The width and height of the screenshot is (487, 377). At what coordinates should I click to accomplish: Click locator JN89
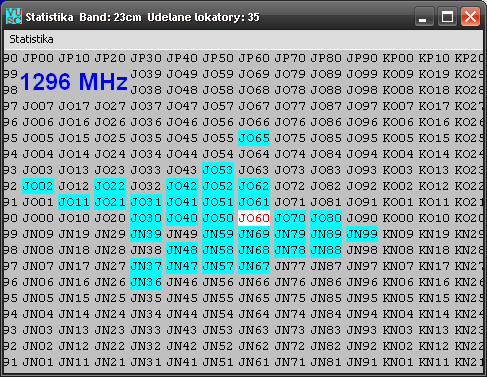click(x=326, y=234)
